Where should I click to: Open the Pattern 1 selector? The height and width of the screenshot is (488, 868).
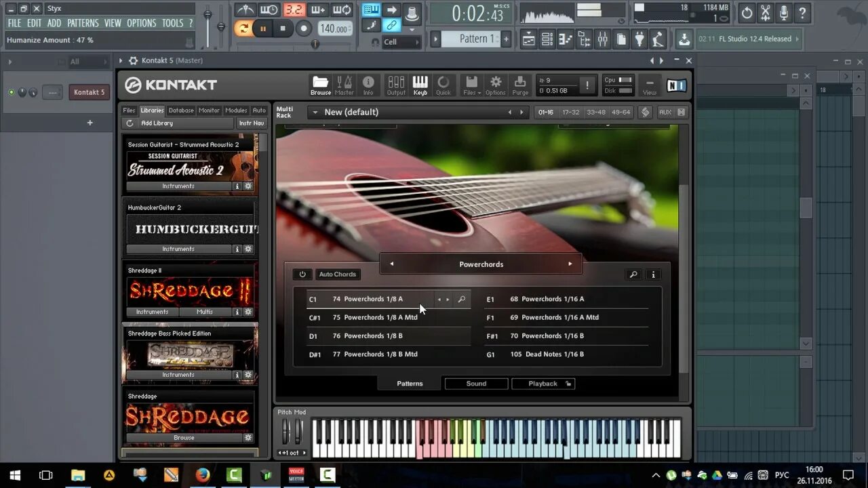pos(471,39)
